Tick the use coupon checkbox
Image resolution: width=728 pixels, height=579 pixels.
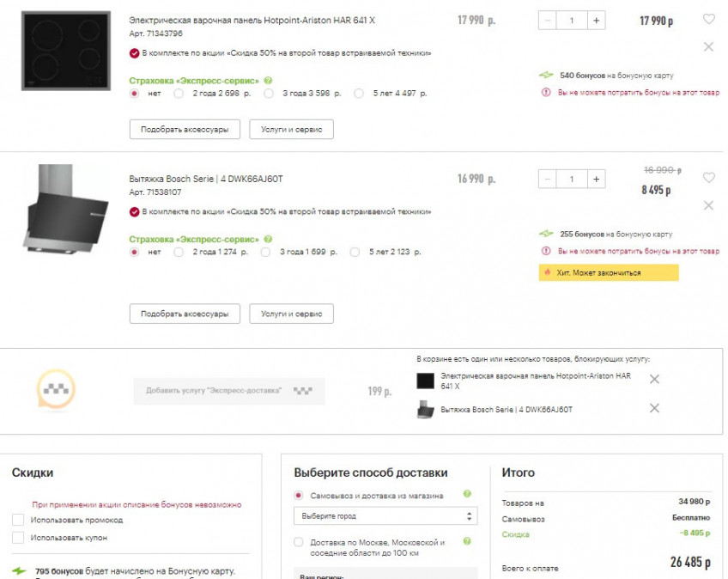[x=18, y=538]
